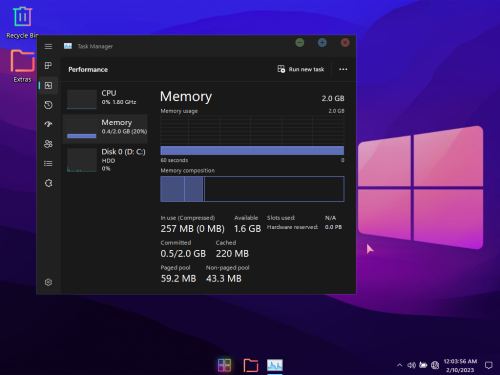Image resolution: width=500 pixels, height=375 pixels.
Task: Maximize Task Manager with blue button
Action: tap(322, 43)
